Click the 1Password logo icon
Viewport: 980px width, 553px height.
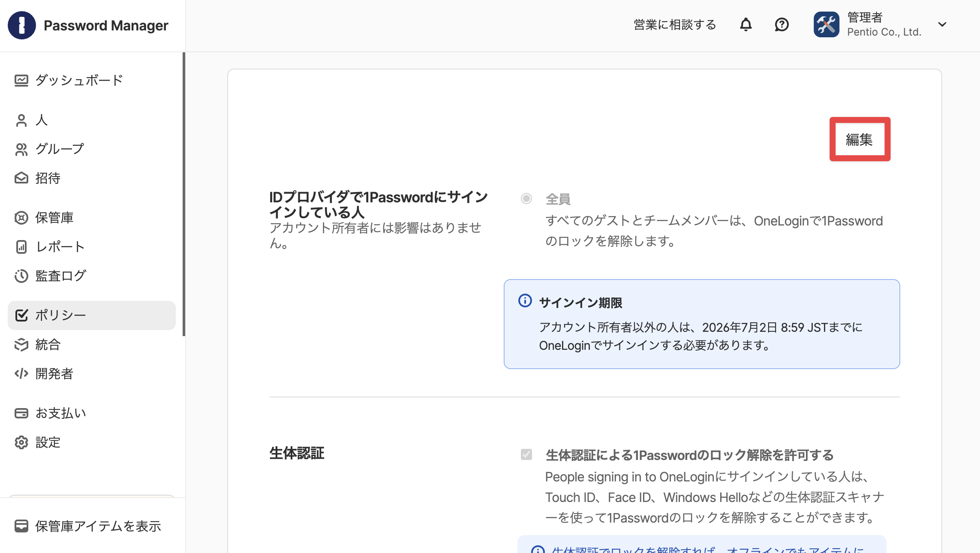(x=22, y=25)
